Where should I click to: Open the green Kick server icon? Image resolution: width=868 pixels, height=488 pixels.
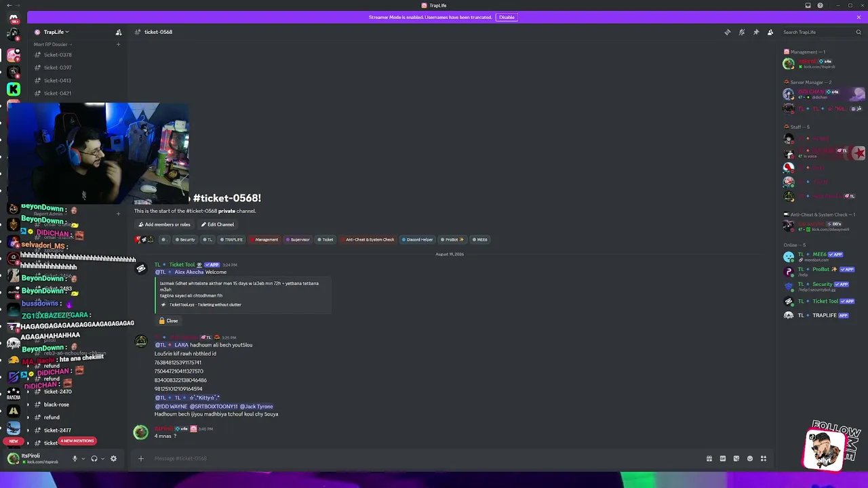pyautogui.click(x=13, y=89)
